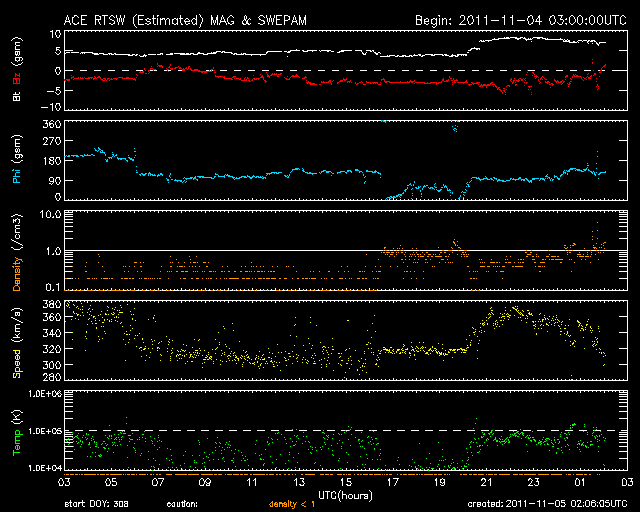Click the "created: 2011-11-05 02:06:05UTC" timestamp
Image resolution: width=640 pixels, height=512 pixels.
(x=547, y=504)
